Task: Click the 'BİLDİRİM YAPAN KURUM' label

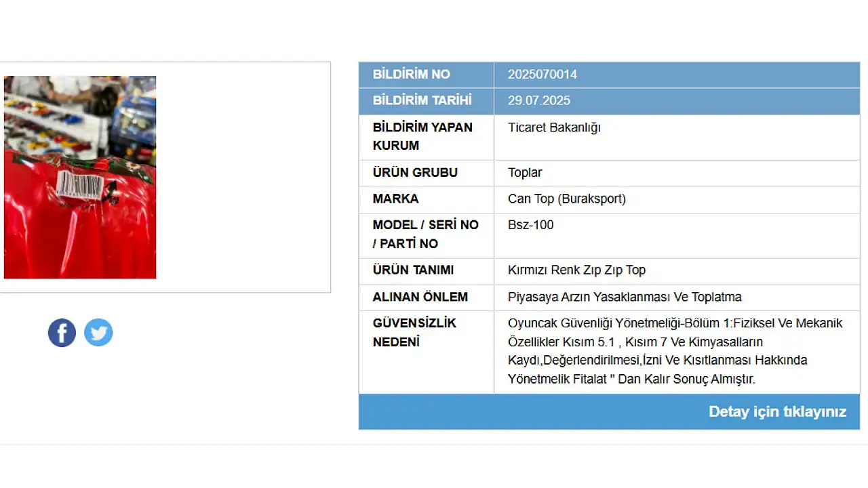Action: click(422, 136)
